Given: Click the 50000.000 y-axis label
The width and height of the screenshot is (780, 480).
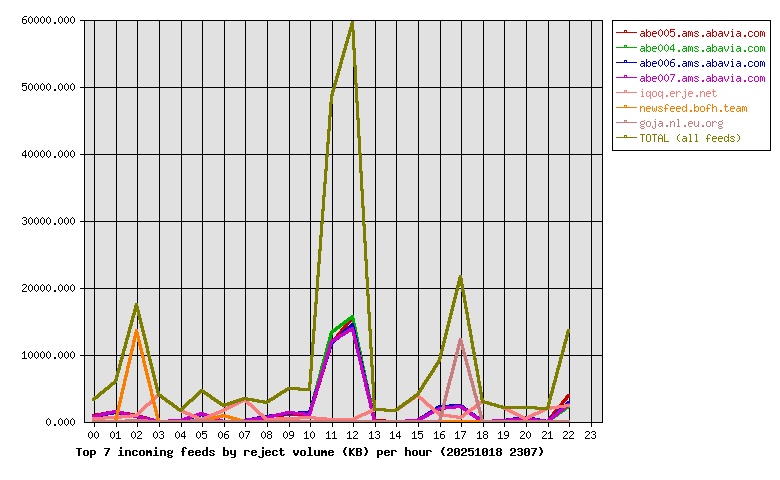Looking at the screenshot, I should tap(48, 87).
